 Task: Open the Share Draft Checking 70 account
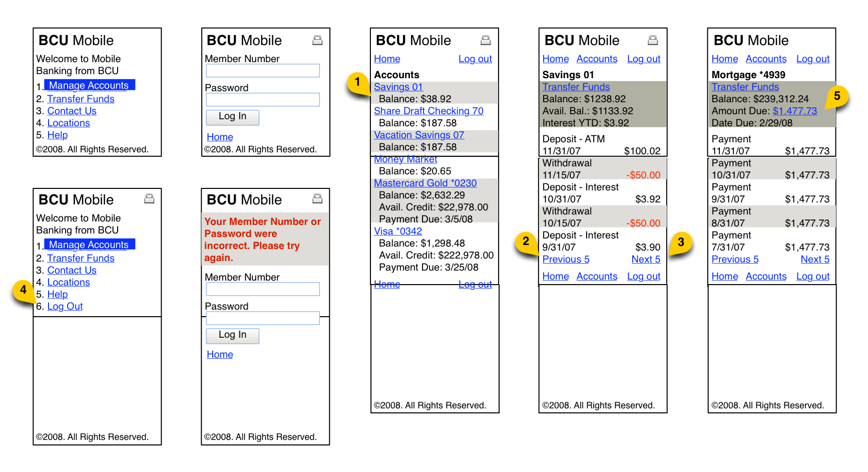click(428, 111)
